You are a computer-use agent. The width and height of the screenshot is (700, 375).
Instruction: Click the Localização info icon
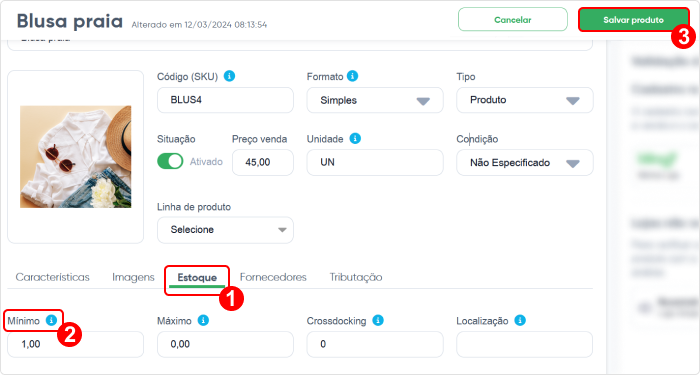pos(520,321)
